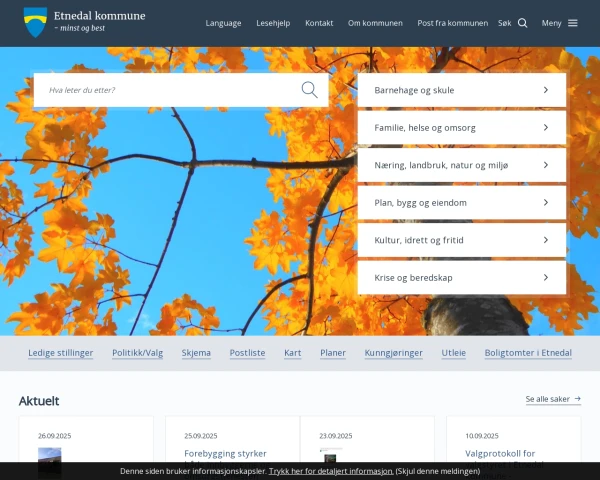
Task: Open the Postliste shortcut link
Action: [247, 353]
